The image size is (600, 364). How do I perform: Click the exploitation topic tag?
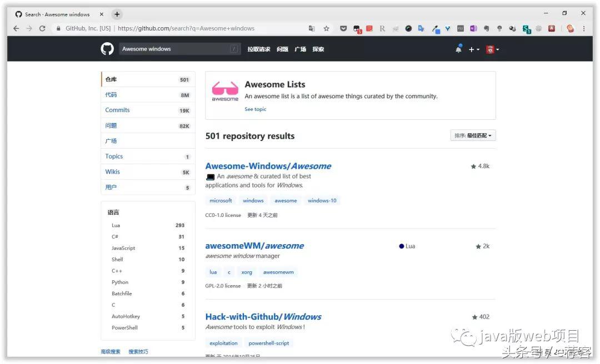[x=223, y=343]
